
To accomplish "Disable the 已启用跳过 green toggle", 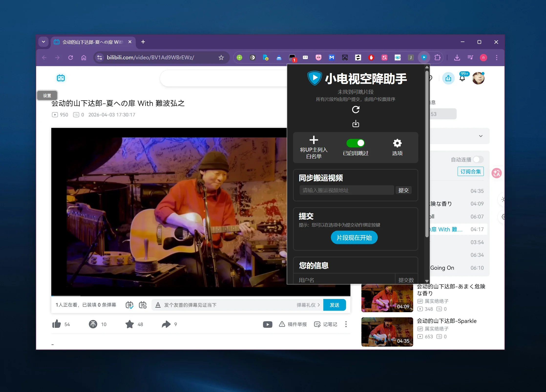I will coord(356,143).
